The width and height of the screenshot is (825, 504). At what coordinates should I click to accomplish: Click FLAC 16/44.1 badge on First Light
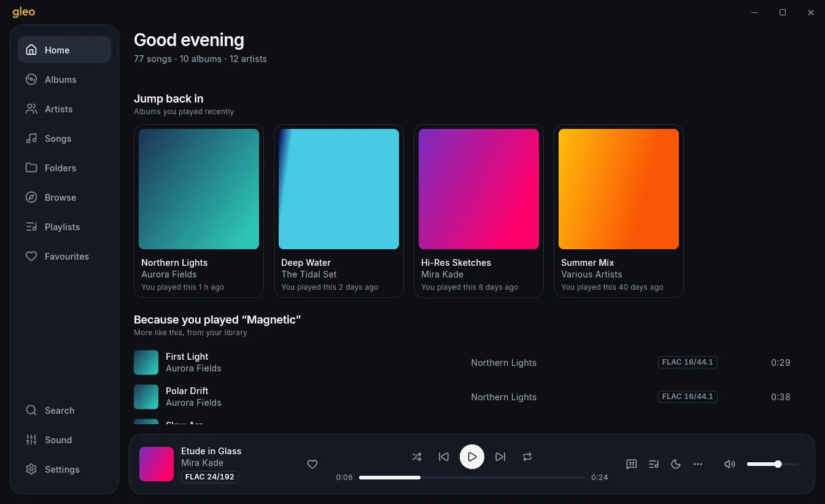[x=687, y=362]
